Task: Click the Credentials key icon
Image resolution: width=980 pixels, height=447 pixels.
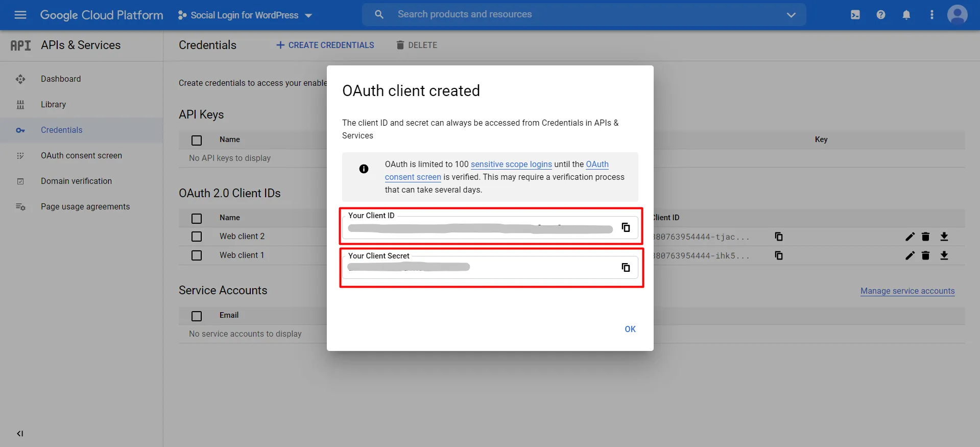Action: coord(20,130)
